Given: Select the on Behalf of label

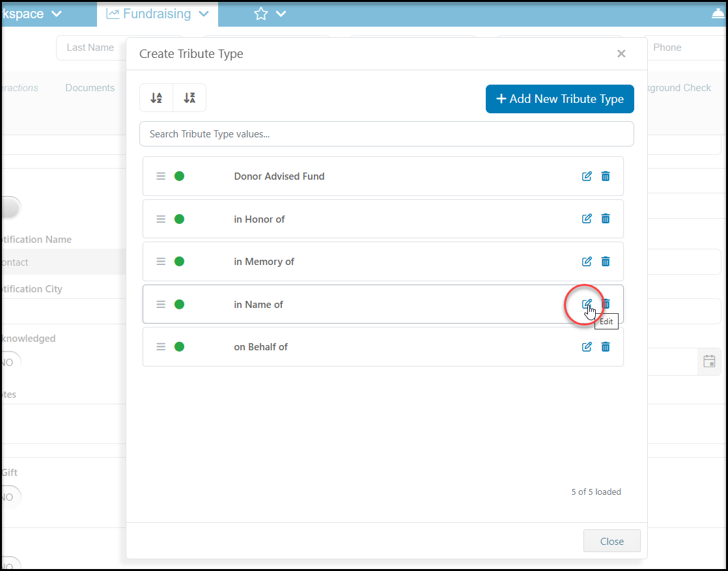Looking at the screenshot, I should (260, 347).
